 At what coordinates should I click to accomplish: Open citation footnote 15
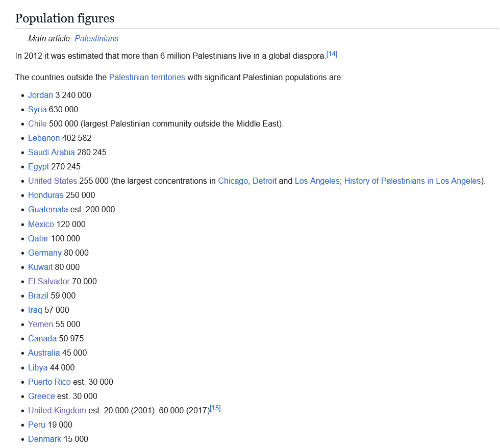215,408
